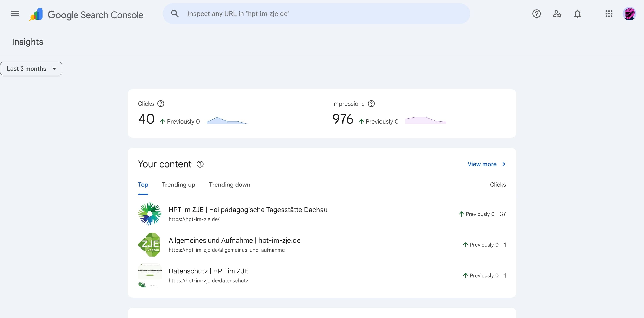This screenshot has width=644, height=318.
Task: Click the ZJE Dachau page thumbnail
Action: (149, 244)
